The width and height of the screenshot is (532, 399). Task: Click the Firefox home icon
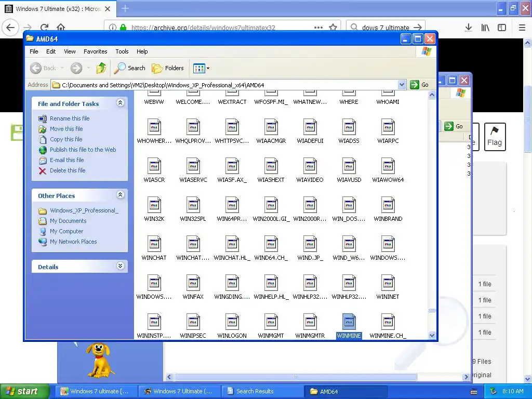61,27
